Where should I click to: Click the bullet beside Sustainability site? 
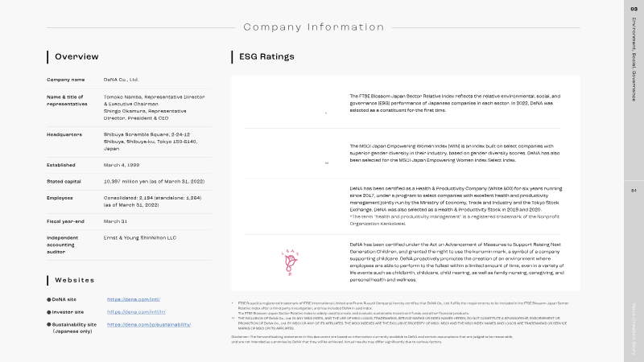[49, 325]
